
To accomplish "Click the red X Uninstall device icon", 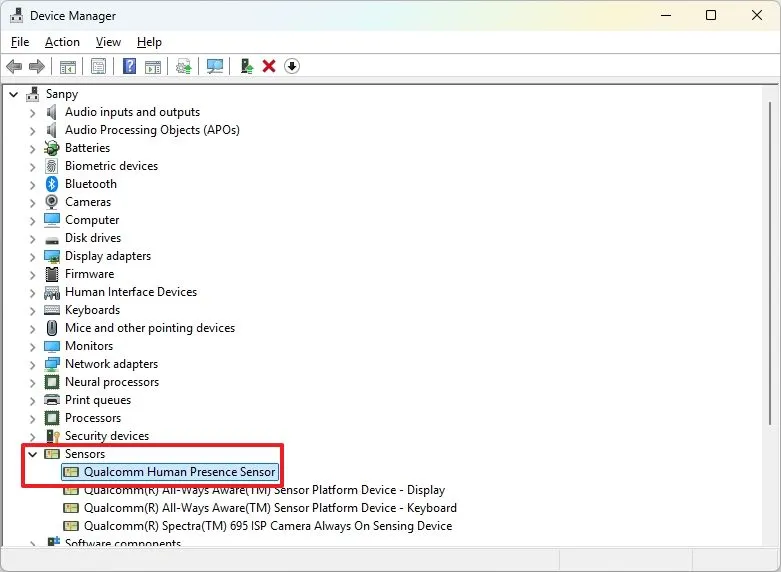I will (269, 66).
